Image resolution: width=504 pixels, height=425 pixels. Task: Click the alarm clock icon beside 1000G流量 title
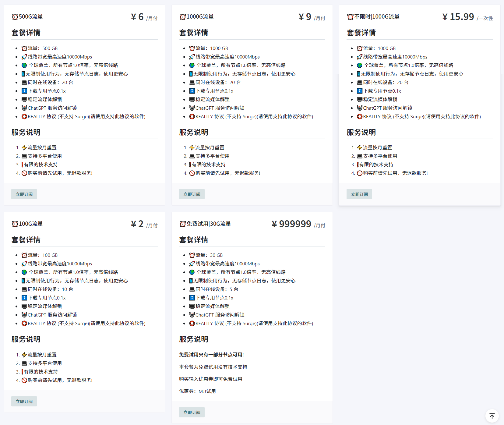[x=182, y=17]
